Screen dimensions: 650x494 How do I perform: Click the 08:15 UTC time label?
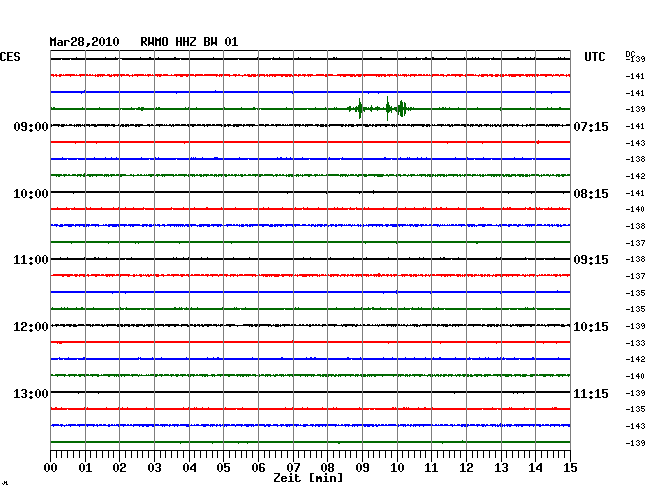click(591, 194)
